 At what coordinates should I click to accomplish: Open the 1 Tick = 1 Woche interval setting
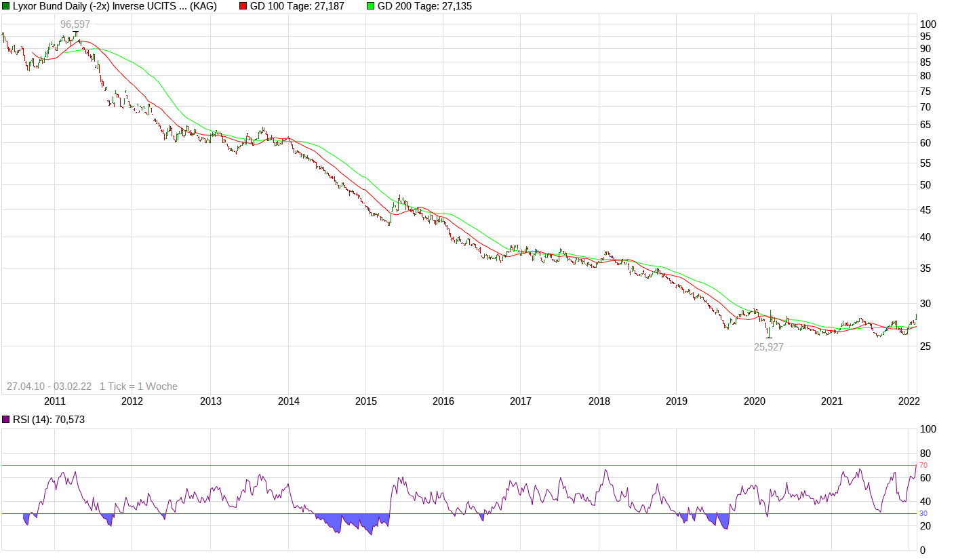coord(138,386)
